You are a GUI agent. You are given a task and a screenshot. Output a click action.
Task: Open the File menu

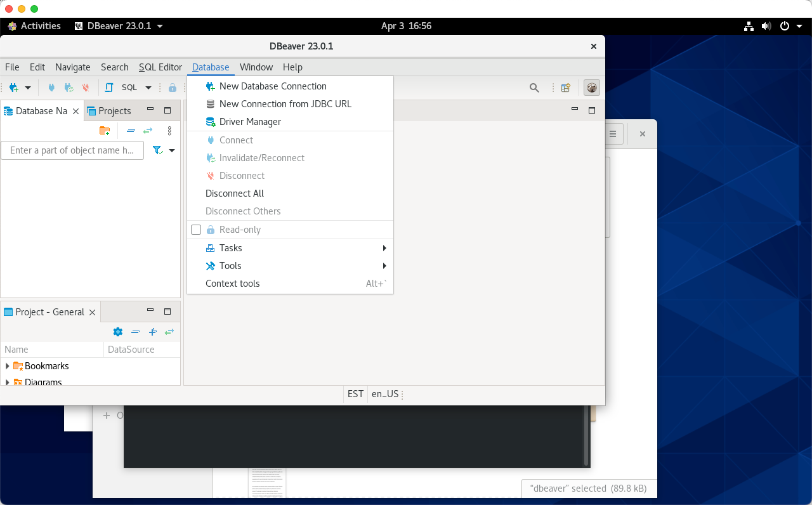pyautogui.click(x=12, y=67)
